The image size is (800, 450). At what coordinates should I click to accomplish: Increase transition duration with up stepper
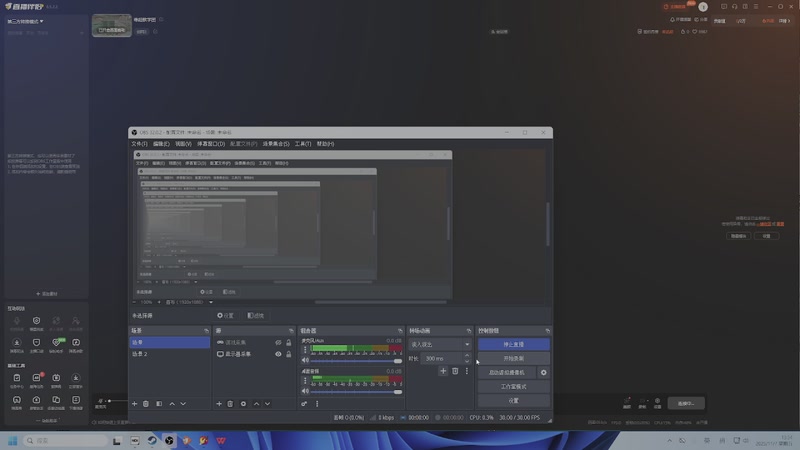(467, 356)
